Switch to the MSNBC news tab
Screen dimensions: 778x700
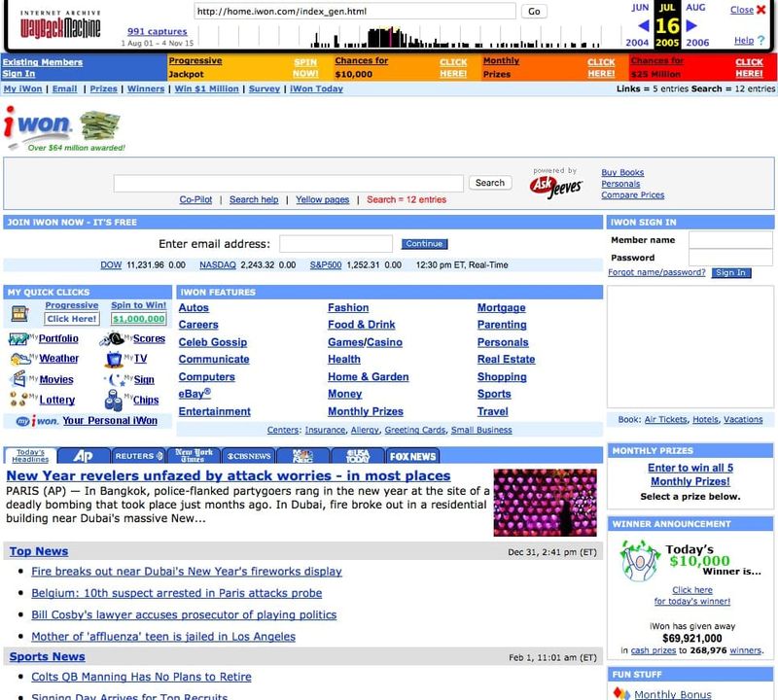[x=302, y=456]
